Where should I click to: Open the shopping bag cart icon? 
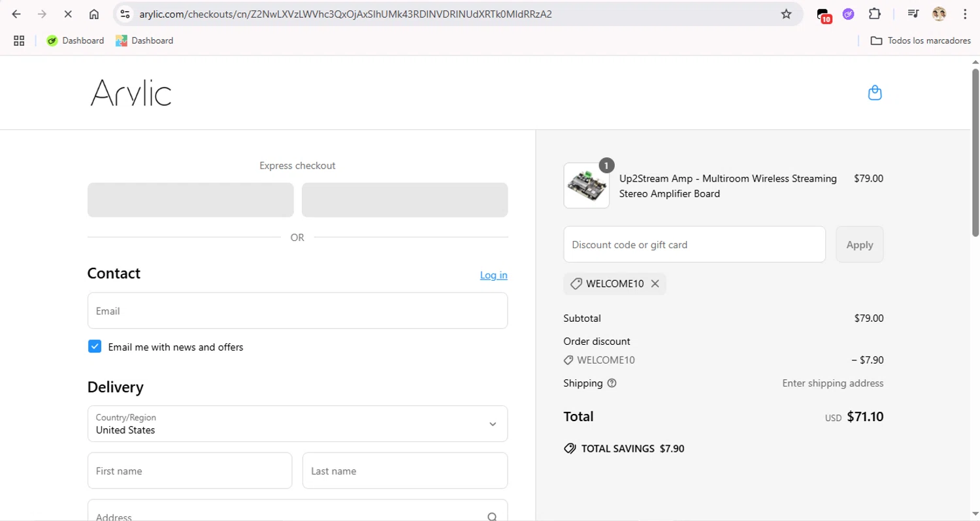(875, 93)
